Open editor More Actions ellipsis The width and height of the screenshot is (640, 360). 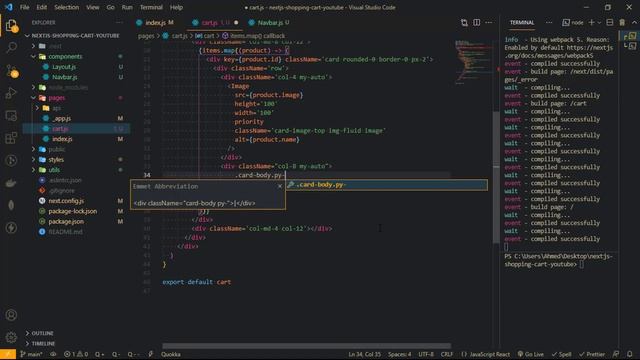489,22
